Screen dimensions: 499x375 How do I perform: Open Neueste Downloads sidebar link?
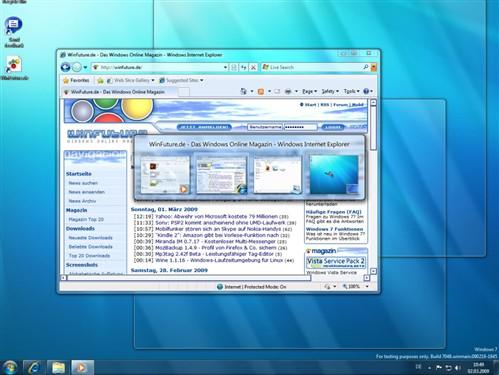tap(90, 238)
